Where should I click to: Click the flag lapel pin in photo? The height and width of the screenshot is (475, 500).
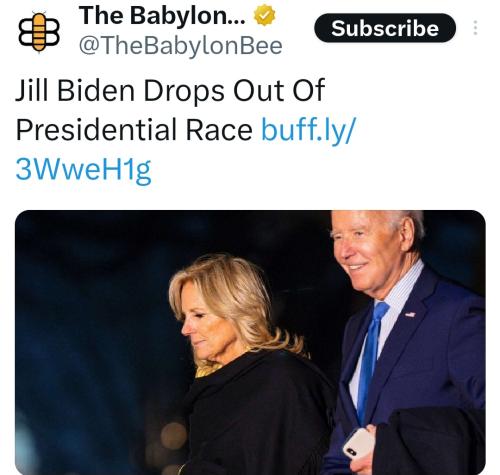tap(410, 314)
